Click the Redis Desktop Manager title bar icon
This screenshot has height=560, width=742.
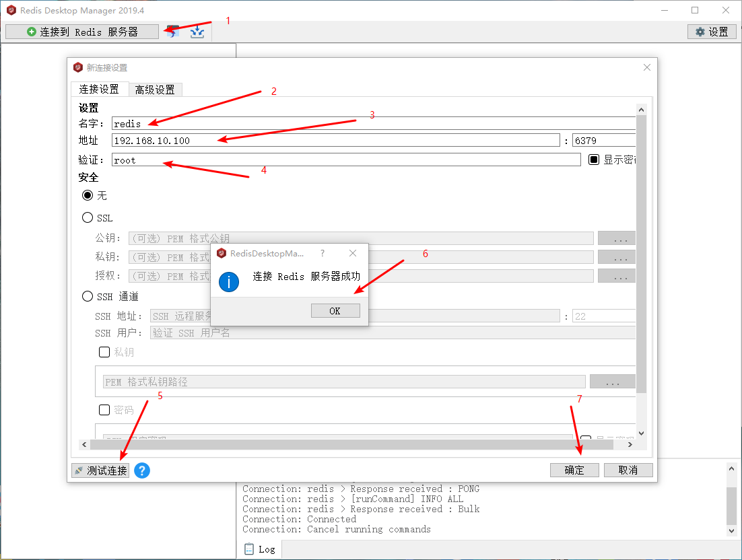tap(11, 10)
